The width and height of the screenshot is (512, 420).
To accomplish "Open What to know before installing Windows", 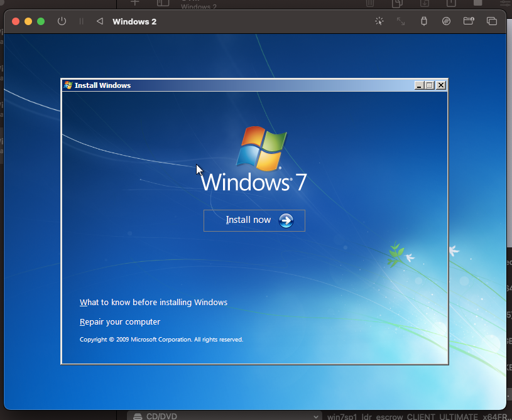I will point(153,302).
